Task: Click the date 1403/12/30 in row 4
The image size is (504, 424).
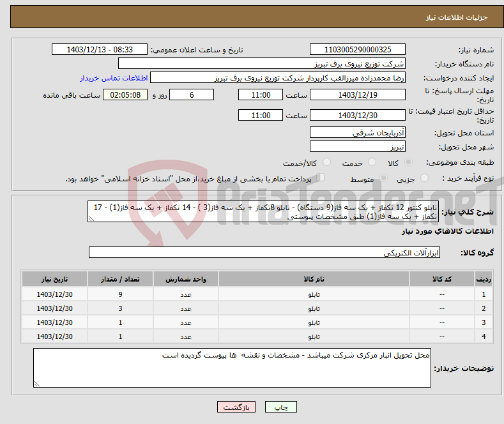Action: [x=55, y=337]
